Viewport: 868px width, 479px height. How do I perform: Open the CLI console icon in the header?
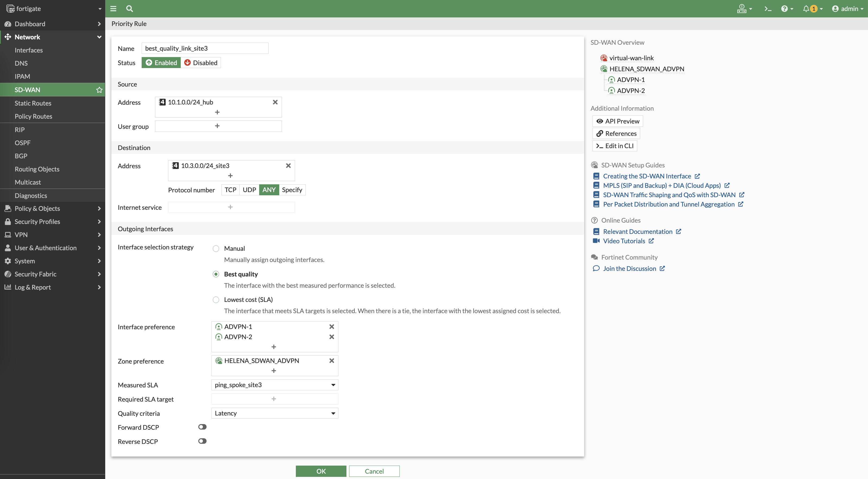[x=768, y=9]
